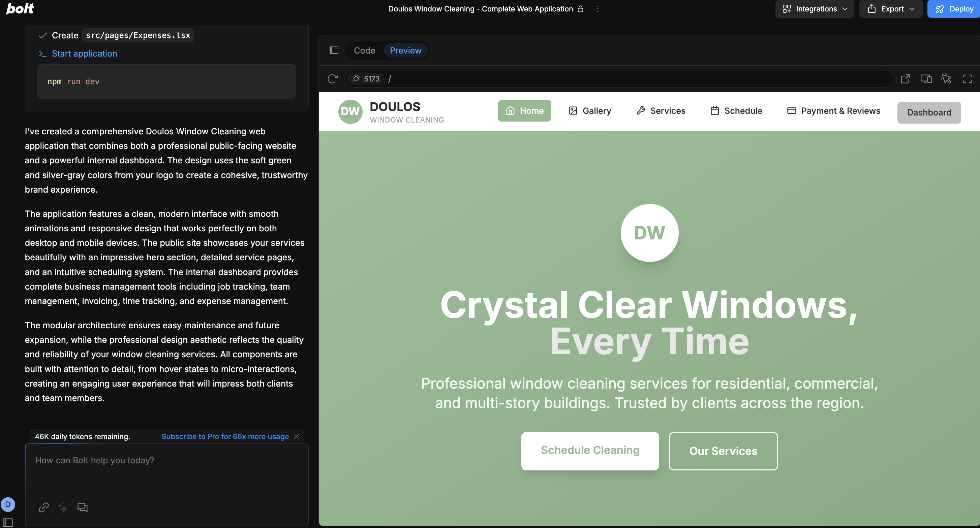Click the enhance prompt sparkle icon

click(x=63, y=507)
